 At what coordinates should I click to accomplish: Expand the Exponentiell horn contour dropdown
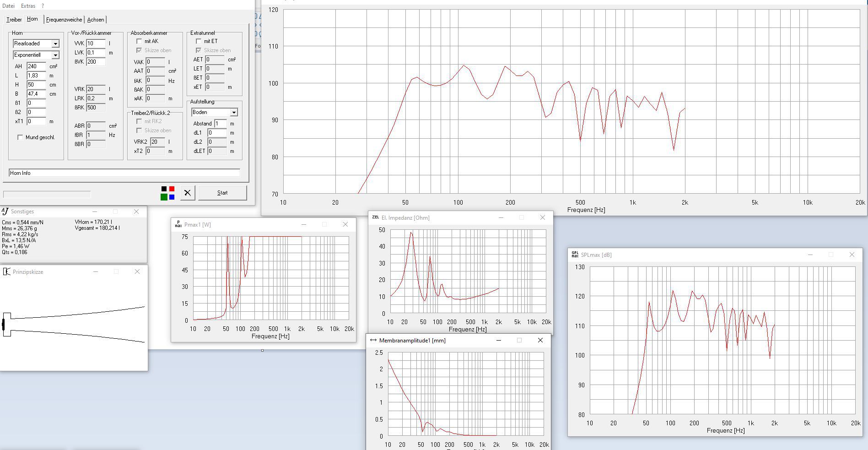(55, 55)
